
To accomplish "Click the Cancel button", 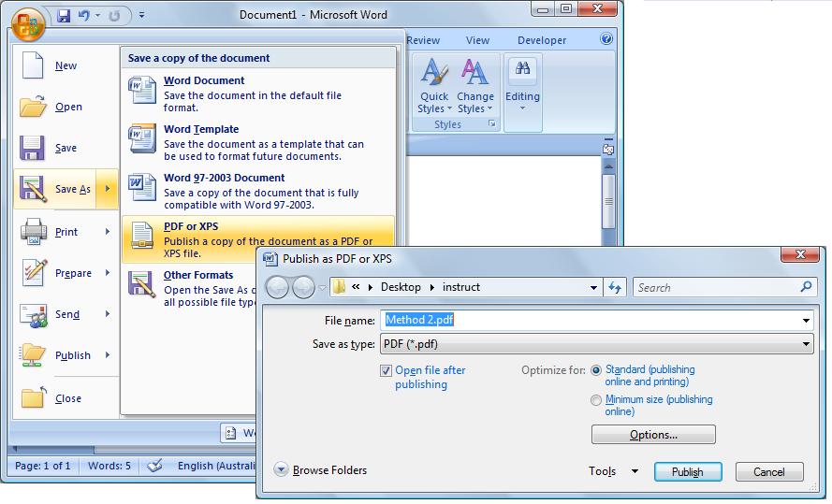I will pos(769,472).
